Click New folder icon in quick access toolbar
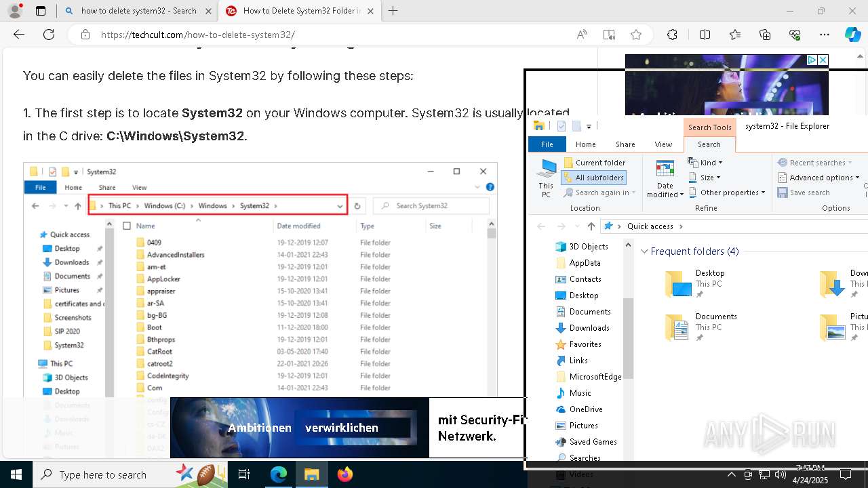Viewport: 868px width, 488px height. [x=576, y=126]
